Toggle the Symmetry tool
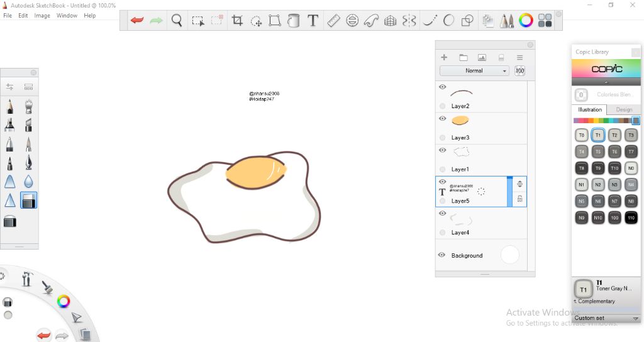Viewport: 644px width, 342px height. pos(409,20)
